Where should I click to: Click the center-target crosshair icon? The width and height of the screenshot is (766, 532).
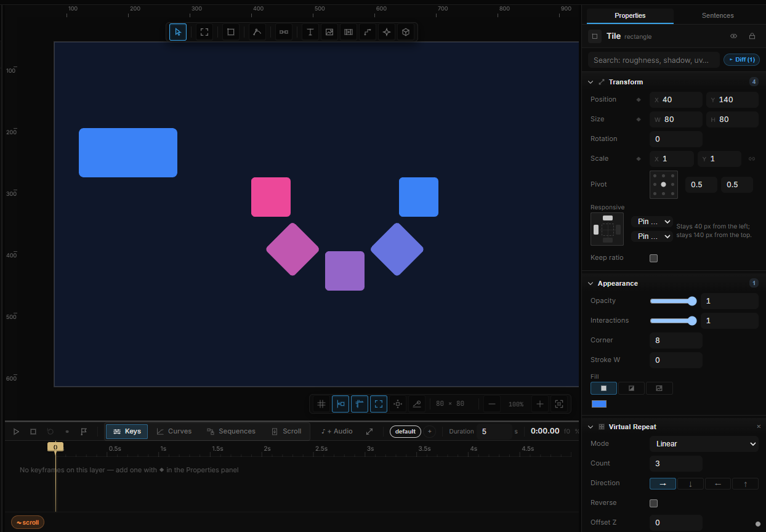398,404
